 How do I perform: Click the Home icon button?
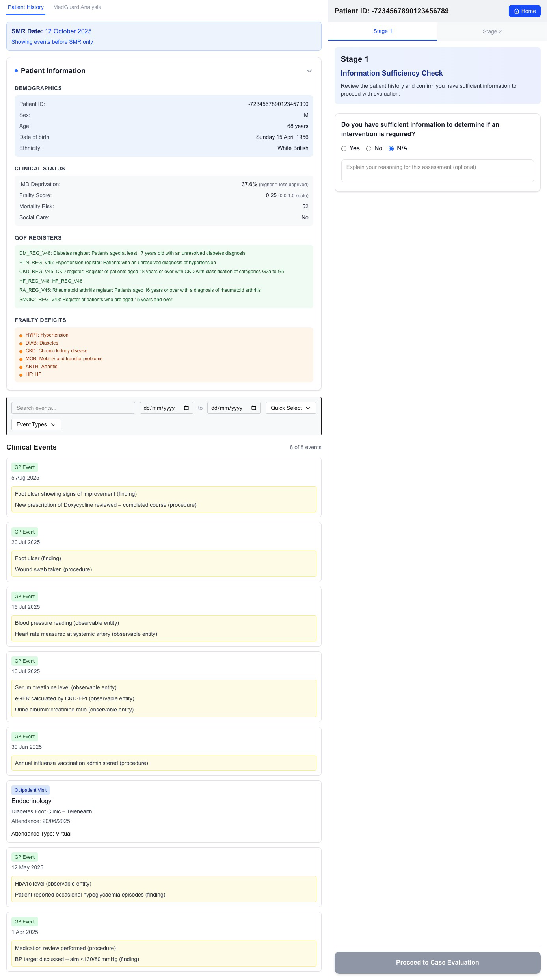(x=524, y=11)
